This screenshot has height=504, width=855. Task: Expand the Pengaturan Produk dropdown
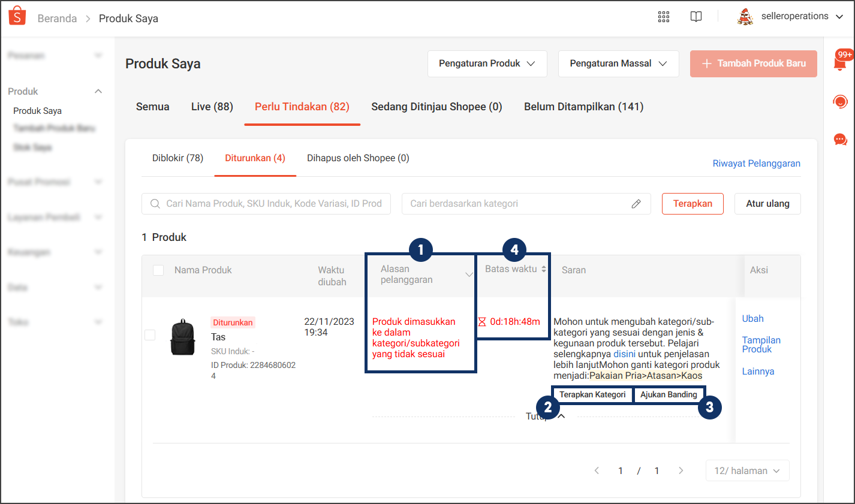[487, 64]
